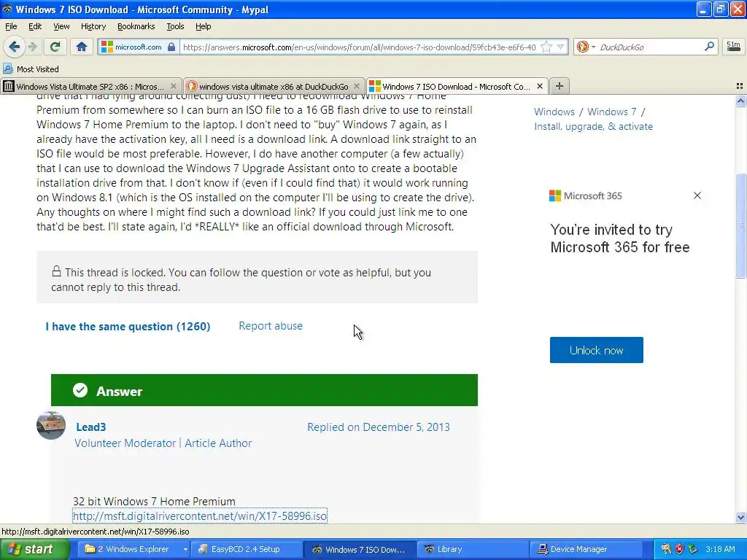Click the Article Author label
Viewport: 747px width, 560px height.
(218, 443)
